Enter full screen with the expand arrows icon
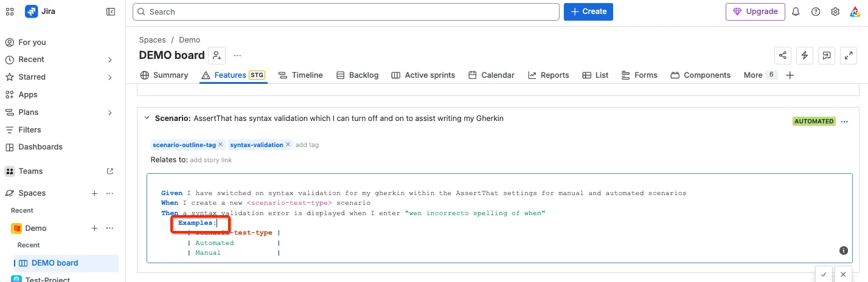This screenshot has width=868, height=282. click(849, 55)
